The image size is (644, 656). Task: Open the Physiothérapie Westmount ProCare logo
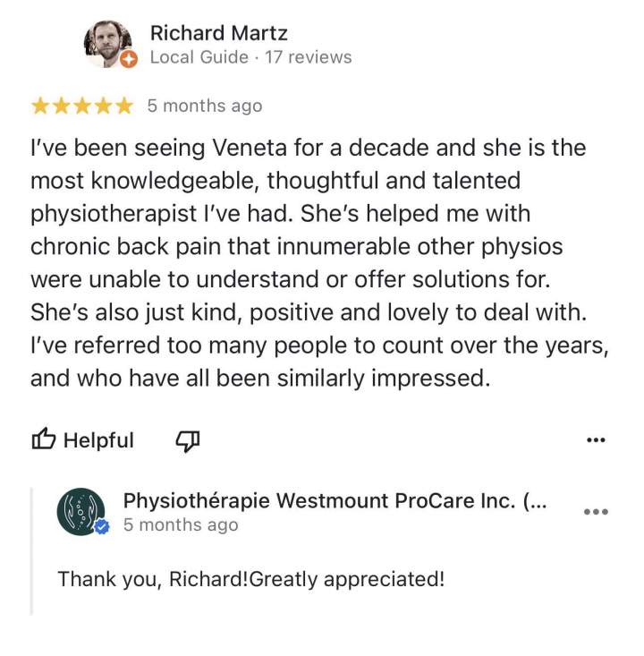click(x=80, y=511)
